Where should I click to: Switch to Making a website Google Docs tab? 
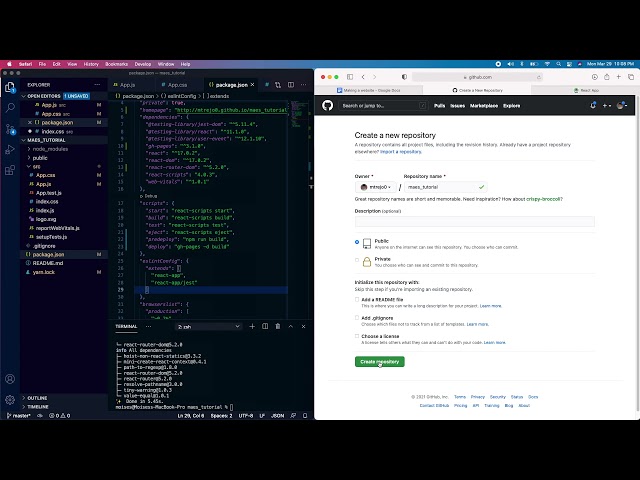[x=369, y=90]
